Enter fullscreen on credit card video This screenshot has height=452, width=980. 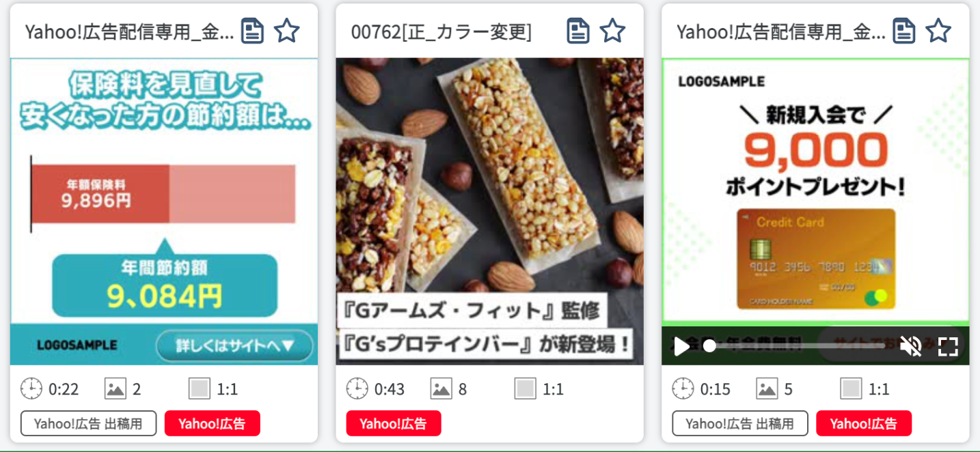click(x=948, y=346)
